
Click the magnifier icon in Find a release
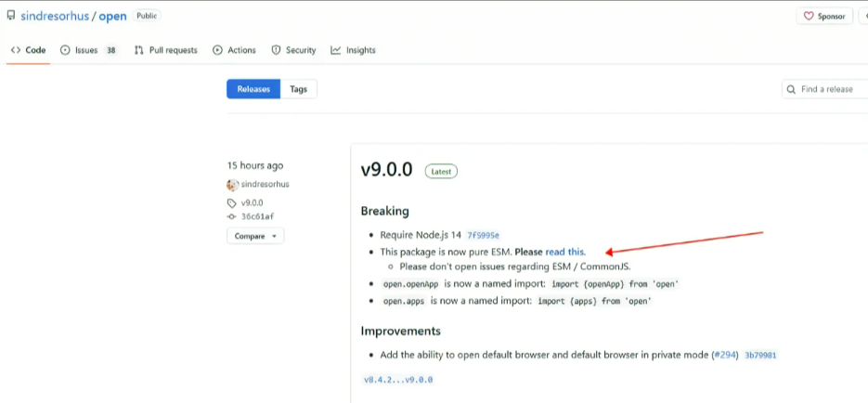(x=791, y=89)
